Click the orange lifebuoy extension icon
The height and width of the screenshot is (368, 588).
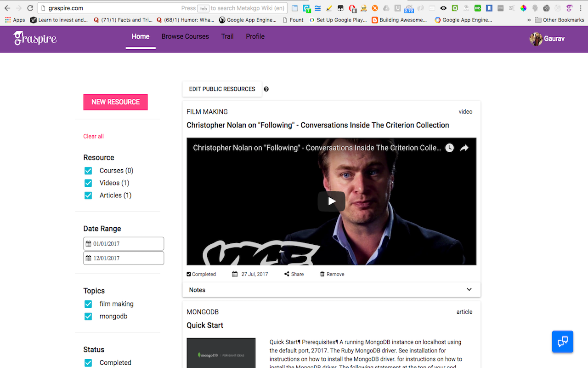coord(375,8)
